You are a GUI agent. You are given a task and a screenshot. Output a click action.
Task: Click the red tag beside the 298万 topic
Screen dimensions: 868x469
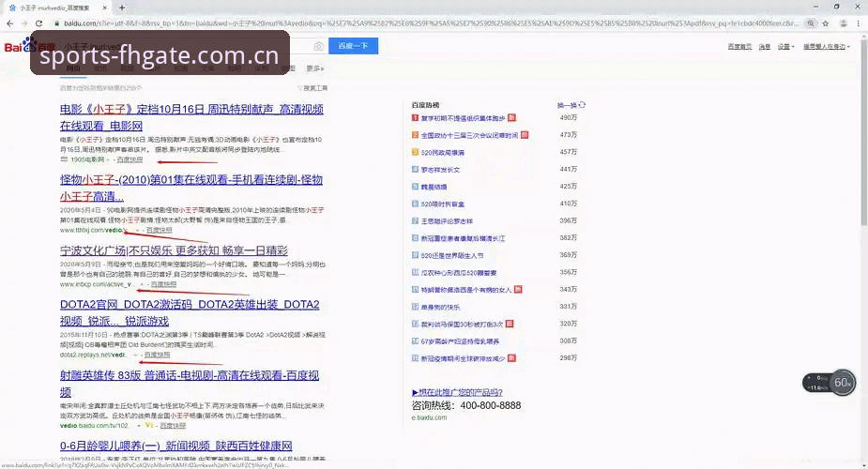(511, 357)
